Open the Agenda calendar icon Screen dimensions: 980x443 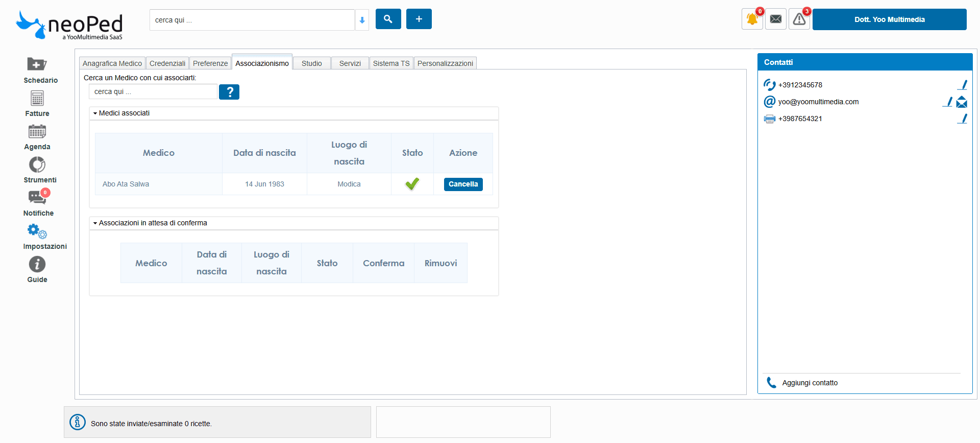(37, 131)
